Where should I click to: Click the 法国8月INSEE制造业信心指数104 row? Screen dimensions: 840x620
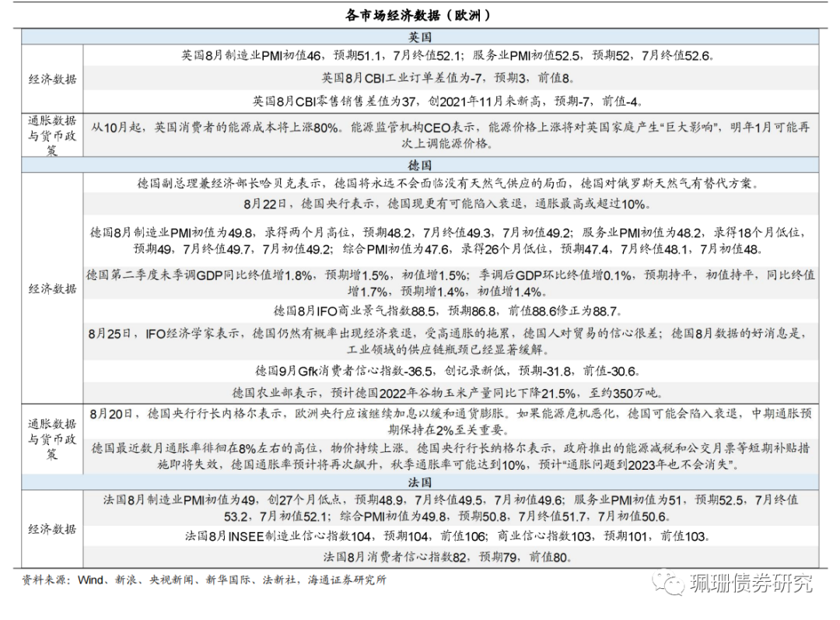[x=451, y=536]
